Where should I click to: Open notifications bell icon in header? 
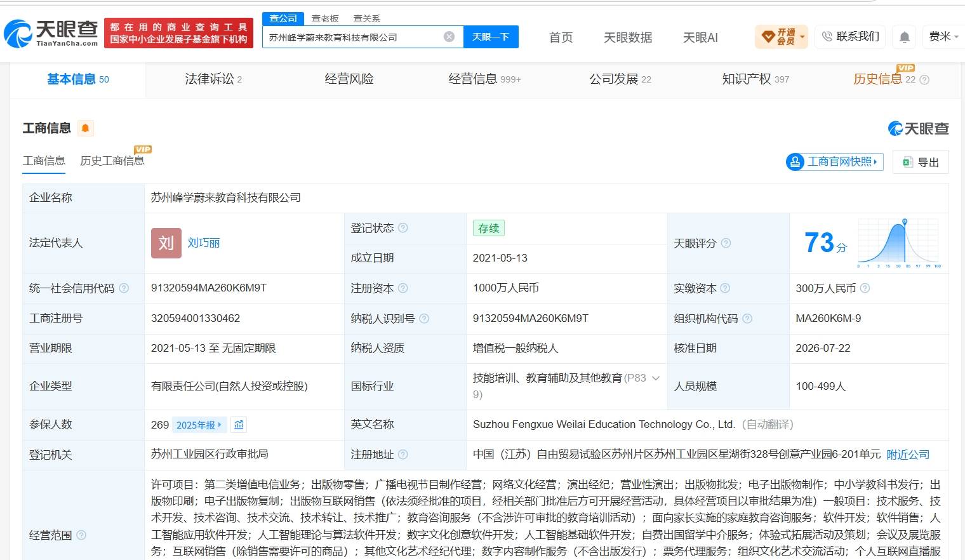pos(905,37)
